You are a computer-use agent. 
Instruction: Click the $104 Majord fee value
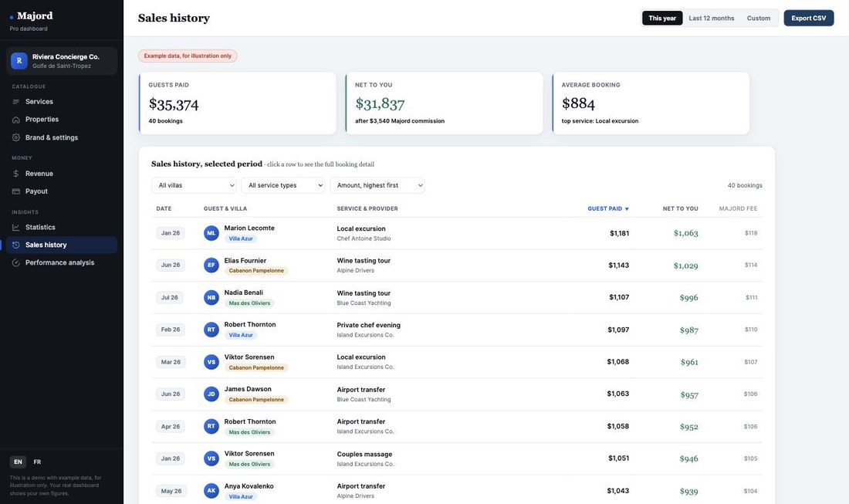(750, 491)
